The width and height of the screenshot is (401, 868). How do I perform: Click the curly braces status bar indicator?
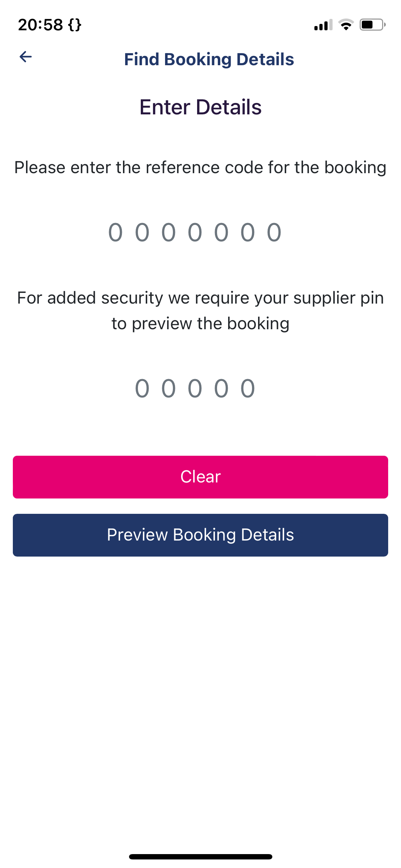(x=75, y=25)
